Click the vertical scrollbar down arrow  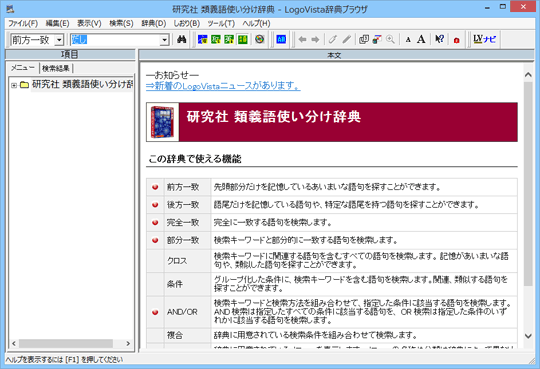[528, 336]
